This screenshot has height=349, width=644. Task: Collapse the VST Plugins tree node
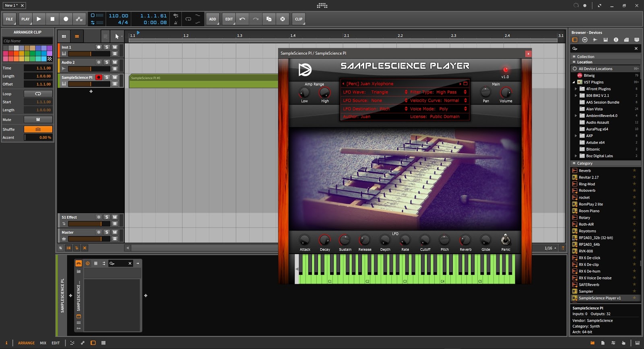(x=574, y=82)
